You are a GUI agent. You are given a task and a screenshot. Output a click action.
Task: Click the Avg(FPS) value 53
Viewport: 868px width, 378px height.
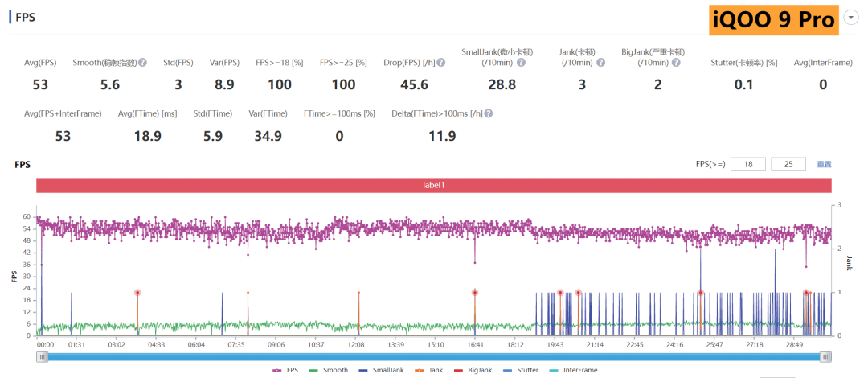click(40, 84)
